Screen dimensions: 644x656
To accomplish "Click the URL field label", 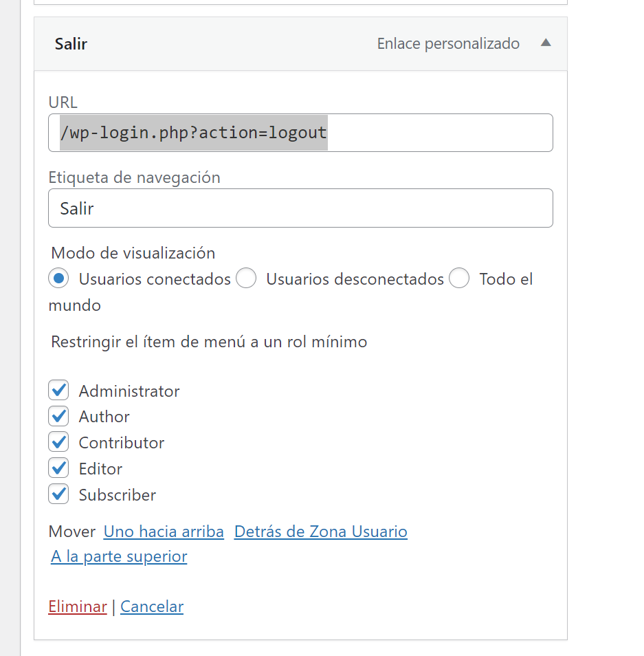I will pyautogui.click(x=63, y=102).
